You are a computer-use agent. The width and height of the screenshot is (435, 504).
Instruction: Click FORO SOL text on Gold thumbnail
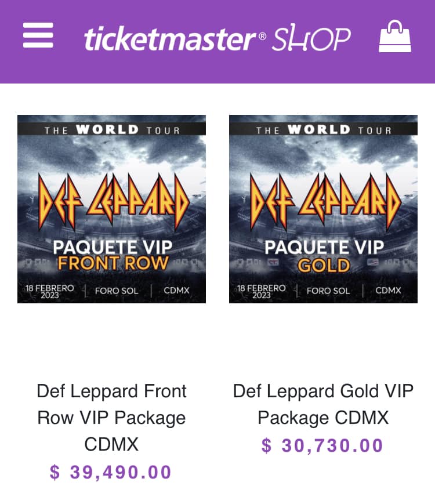(x=328, y=291)
